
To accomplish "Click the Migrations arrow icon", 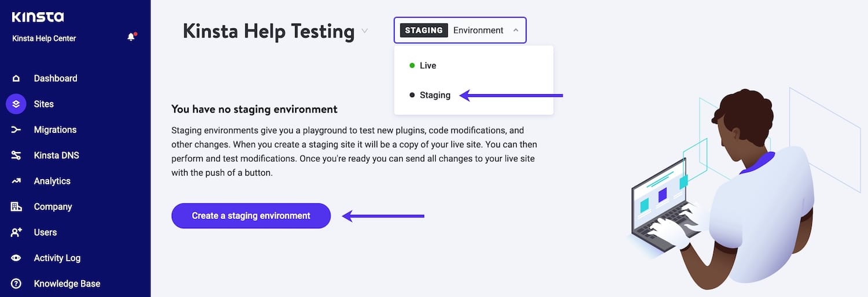I will [16, 130].
